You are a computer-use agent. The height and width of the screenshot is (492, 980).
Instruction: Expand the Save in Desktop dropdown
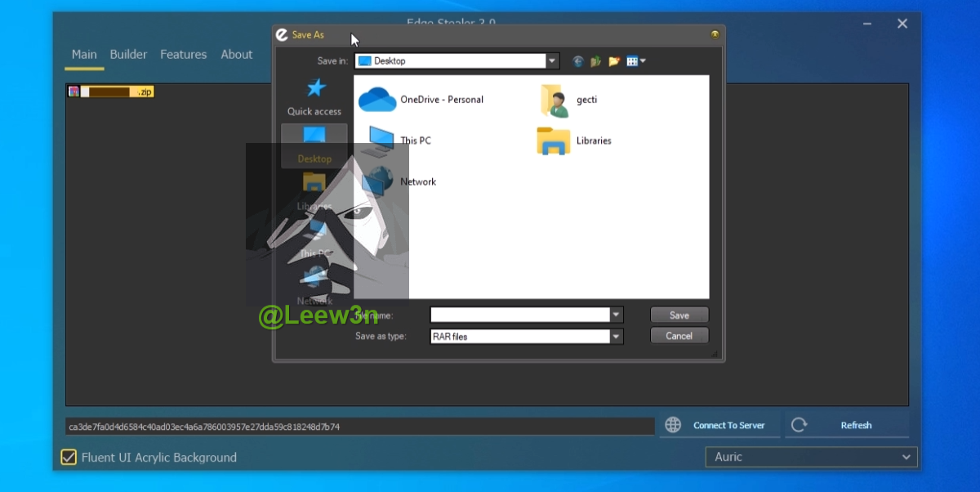point(553,61)
